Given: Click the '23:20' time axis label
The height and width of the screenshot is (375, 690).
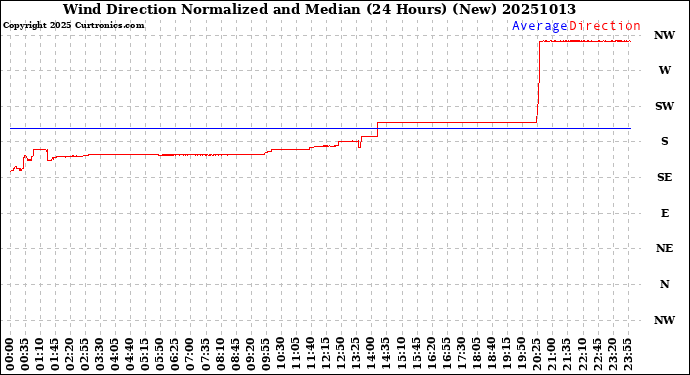Looking at the screenshot, I should 612,354.
